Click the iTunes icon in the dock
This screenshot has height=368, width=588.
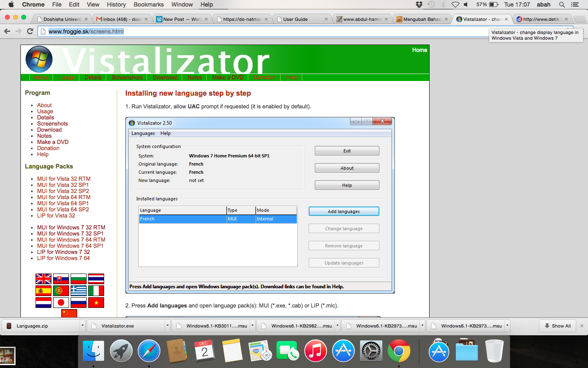point(316,351)
